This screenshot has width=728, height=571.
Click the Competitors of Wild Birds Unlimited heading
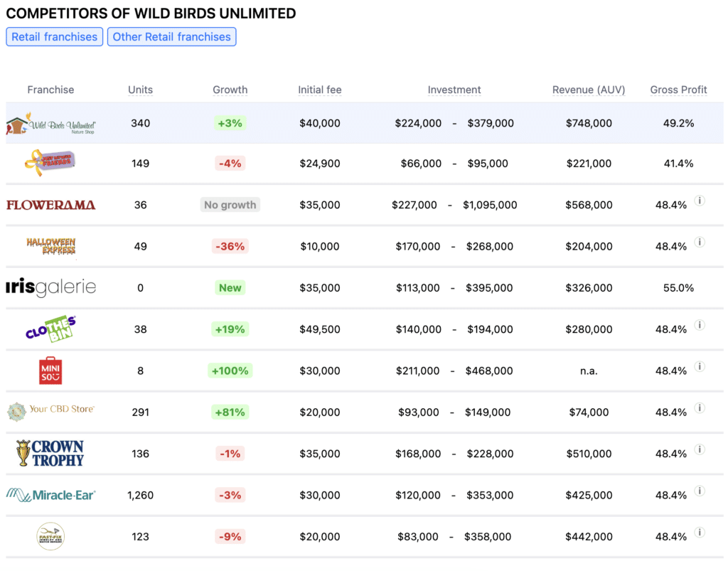[x=151, y=14]
